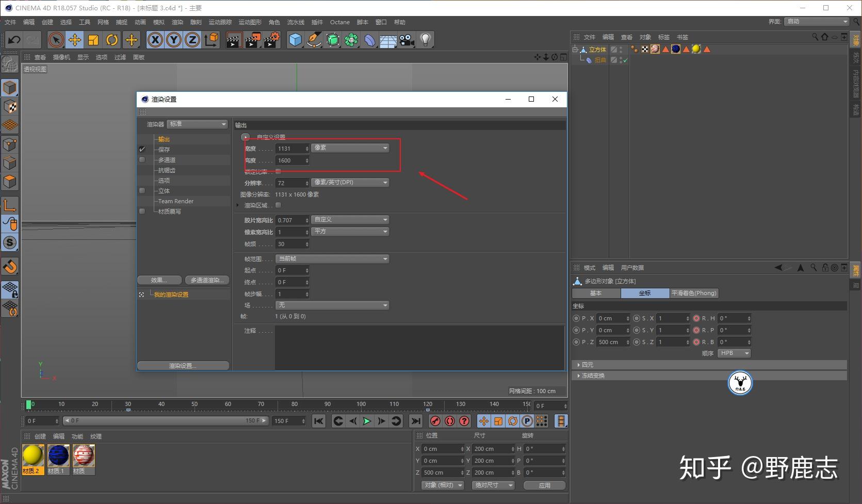Click the 应用 button
This screenshot has height=504, width=862.
(544, 485)
